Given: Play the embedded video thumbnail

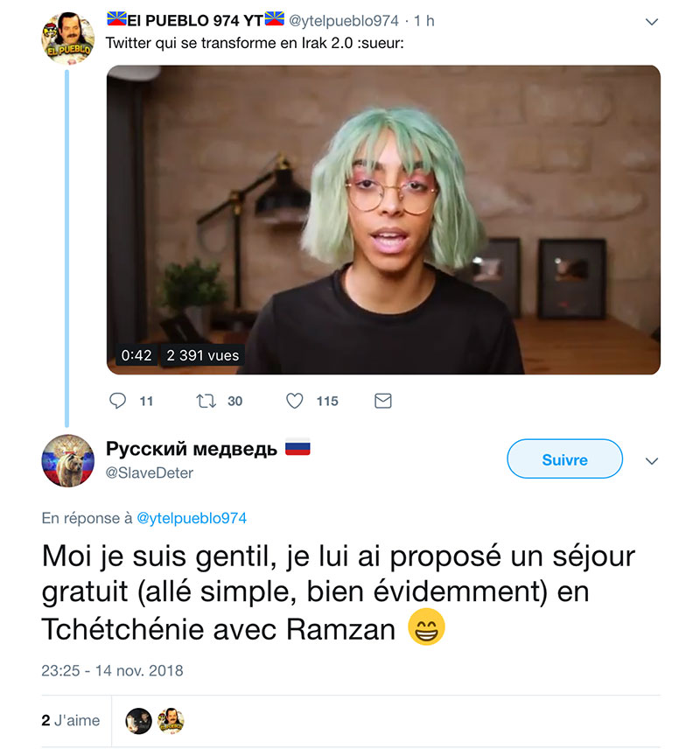Looking at the screenshot, I should 383,220.
